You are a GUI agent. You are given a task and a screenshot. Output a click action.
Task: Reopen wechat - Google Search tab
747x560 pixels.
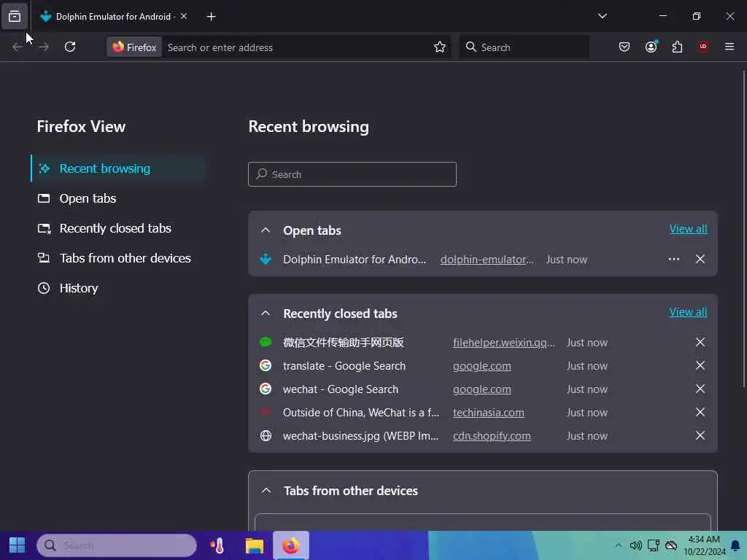(x=340, y=389)
